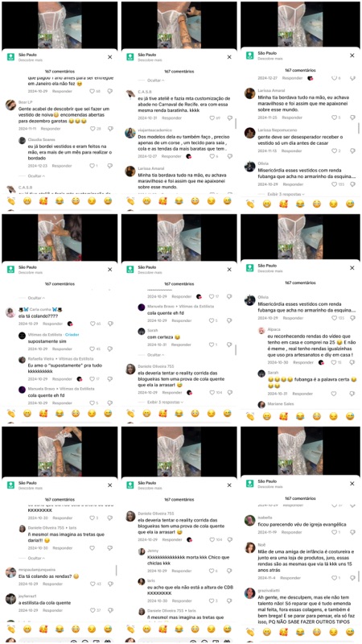
Task: Dislike joyferraz1's cola quente comment
Action: pyautogui.click(x=109, y=610)
